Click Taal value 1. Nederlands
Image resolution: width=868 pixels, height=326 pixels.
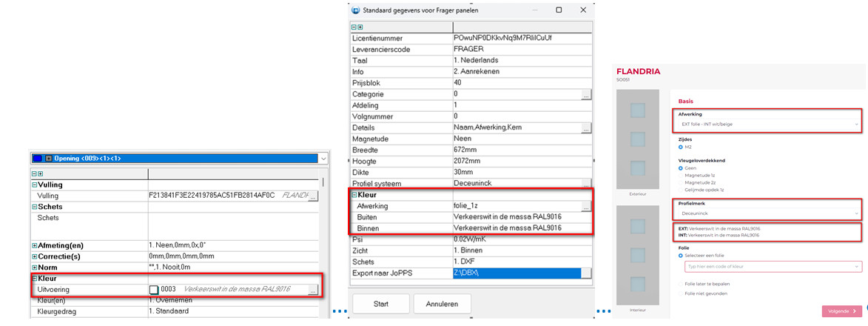click(x=522, y=61)
